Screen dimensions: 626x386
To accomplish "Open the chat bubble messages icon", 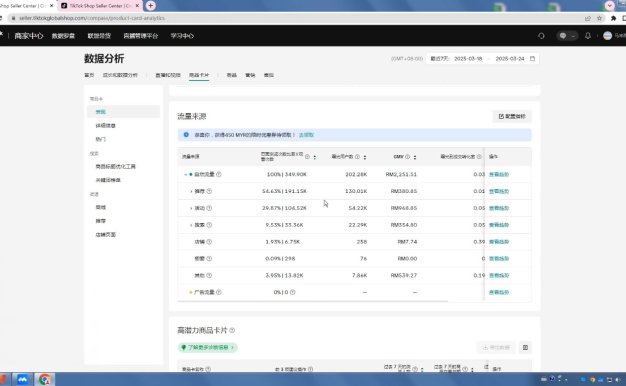I will (x=563, y=36).
